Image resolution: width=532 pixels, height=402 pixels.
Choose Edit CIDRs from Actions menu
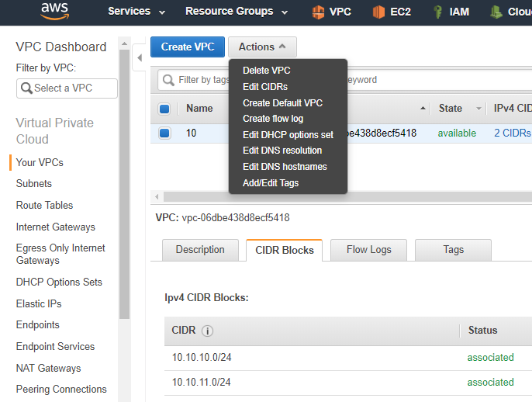coord(265,87)
